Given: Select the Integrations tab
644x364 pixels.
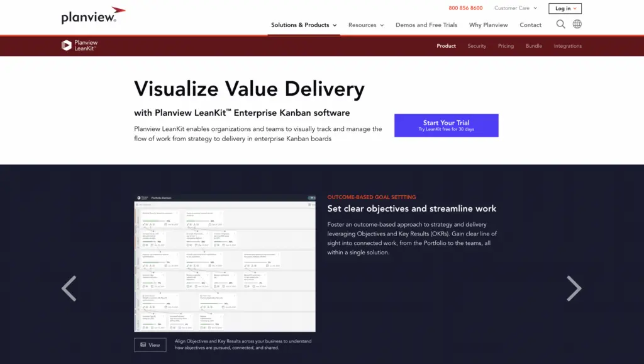Looking at the screenshot, I should 568,46.
